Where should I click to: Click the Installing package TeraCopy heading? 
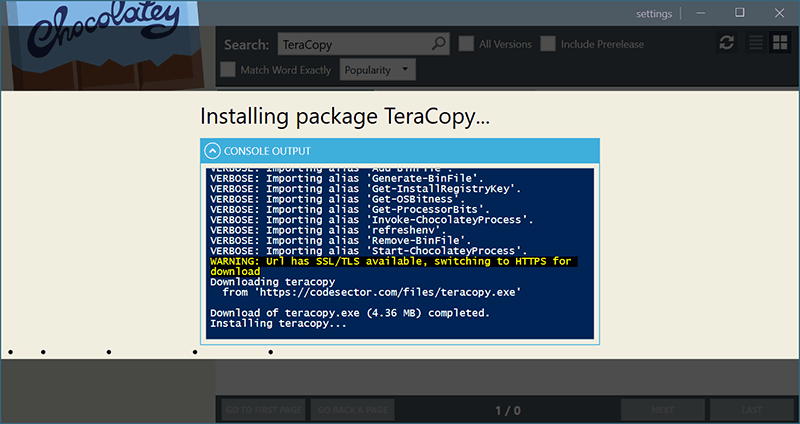(345, 117)
